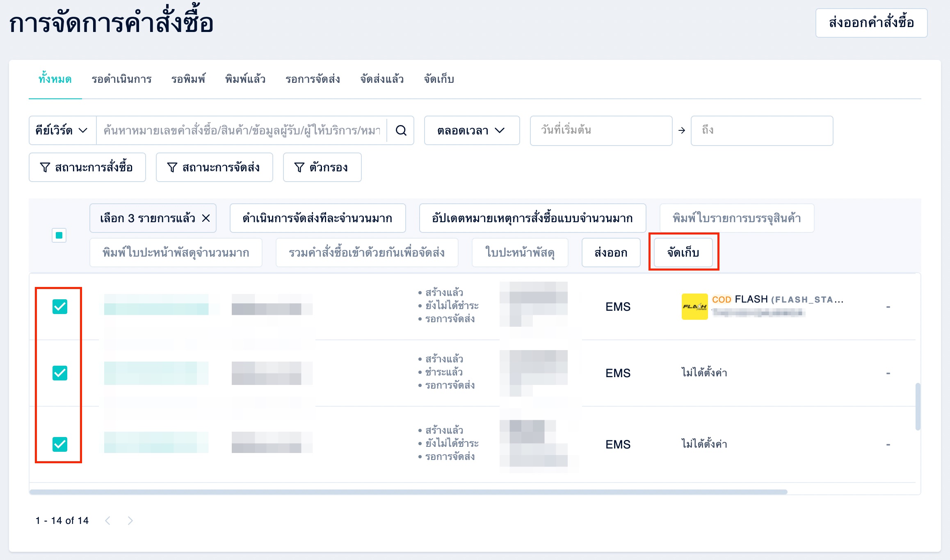Open the ตลอดเวลา time range dropdown
The width and height of the screenshot is (950, 560).
472,130
